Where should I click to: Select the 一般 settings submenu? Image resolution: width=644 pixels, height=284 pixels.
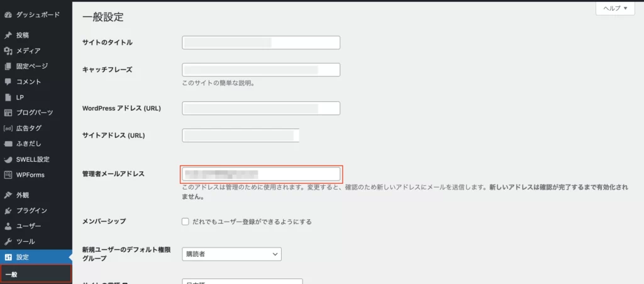[36, 274]
